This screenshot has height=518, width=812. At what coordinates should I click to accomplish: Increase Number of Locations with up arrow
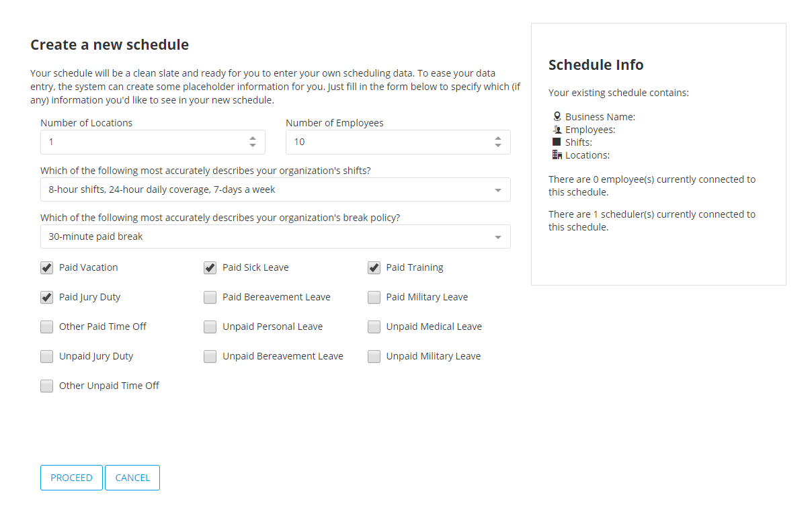click(253, 138)
